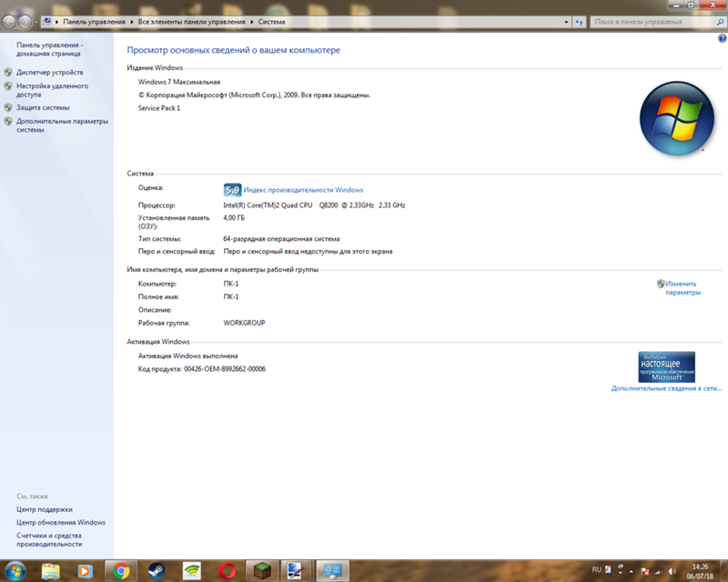Select Microsoft Corp. 2009 copyright line
Screen dimensions: 728x582
(255, 95)
